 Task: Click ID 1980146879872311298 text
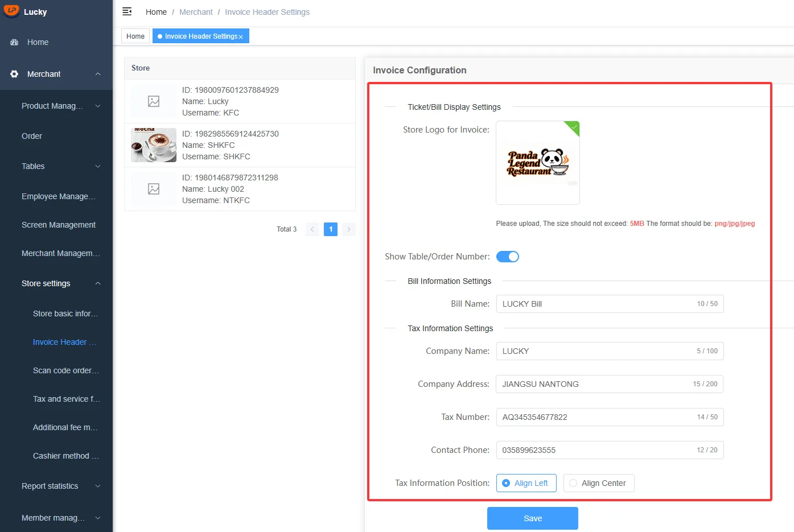click(230, 178)
